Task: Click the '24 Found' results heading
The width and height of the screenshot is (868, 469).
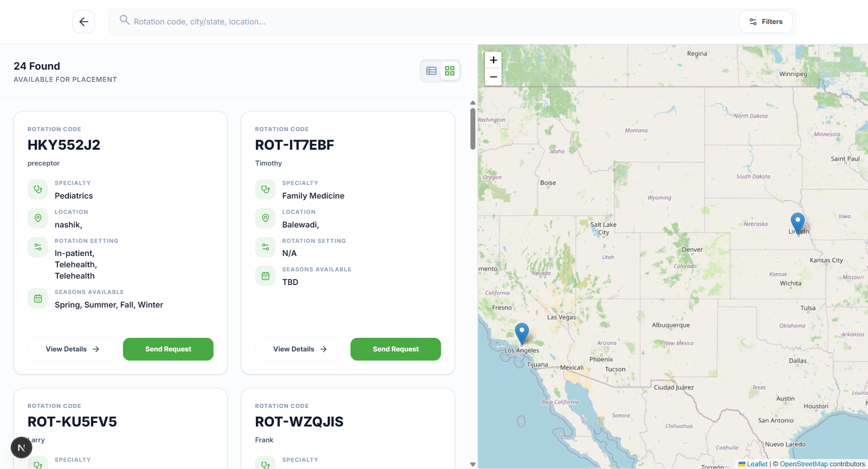Action: point(37,66)
